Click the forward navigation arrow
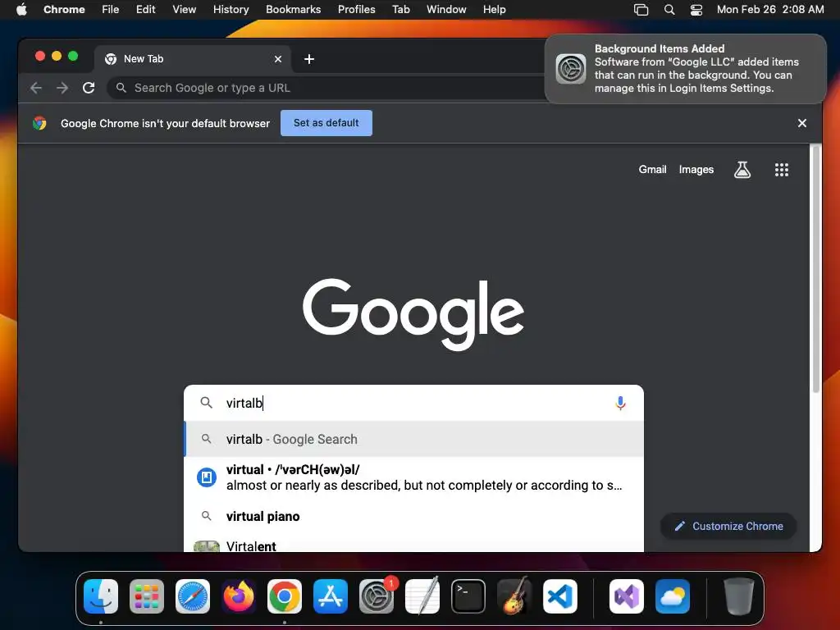The width and height of the screenshot is (840, 630). point(62,88)
